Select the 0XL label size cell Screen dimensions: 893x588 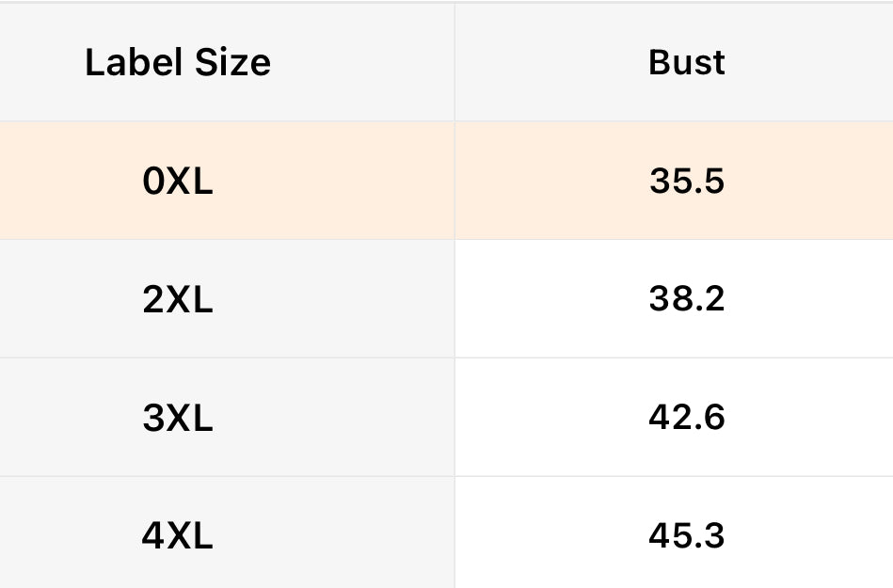click(178, 182)
